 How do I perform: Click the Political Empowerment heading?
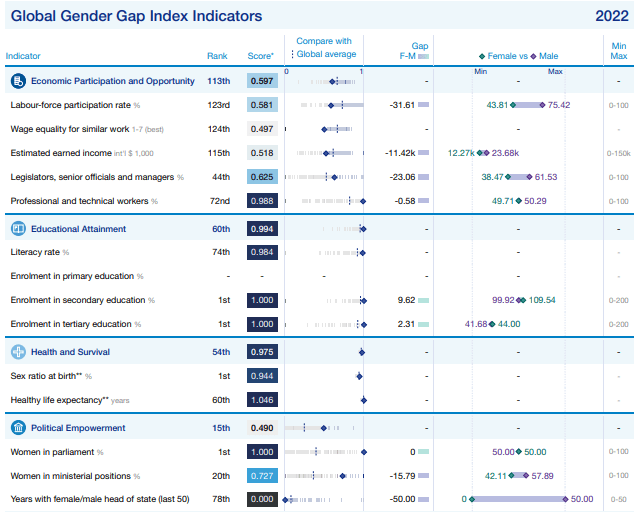pos(78,428)
